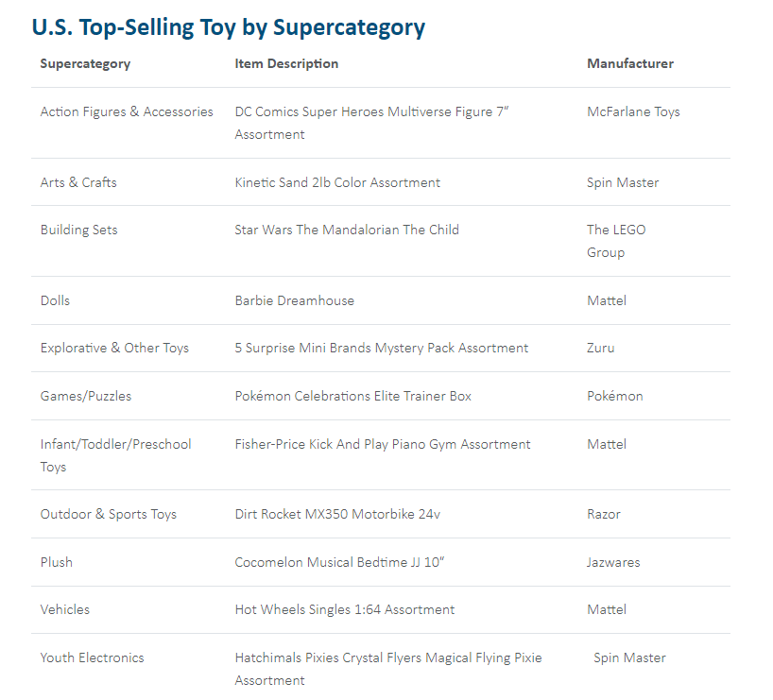
Task: Select the Item Description column header
Action: (286, 63)
